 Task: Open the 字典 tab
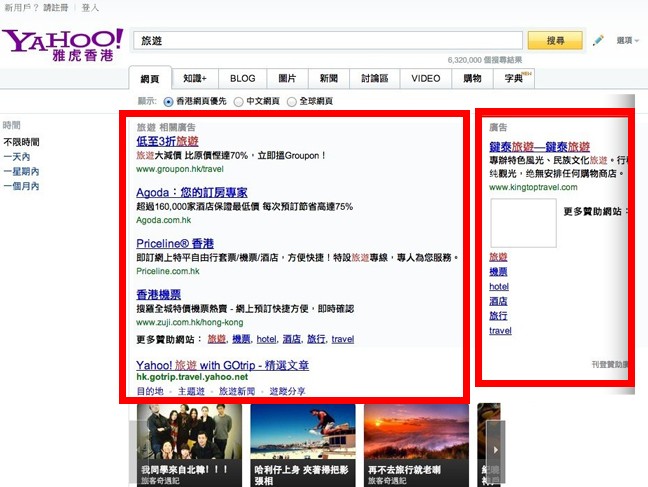(x=514, y=79)
